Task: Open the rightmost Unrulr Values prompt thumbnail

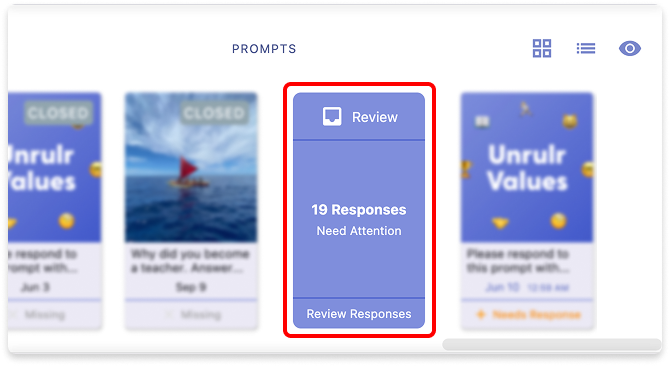Action: point(527,167)
